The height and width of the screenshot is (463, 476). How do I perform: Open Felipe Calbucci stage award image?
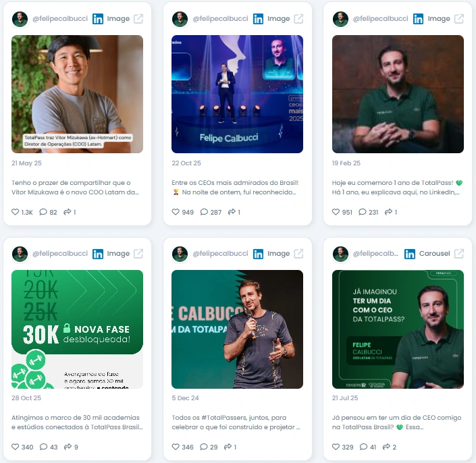(x=237, y=94)
